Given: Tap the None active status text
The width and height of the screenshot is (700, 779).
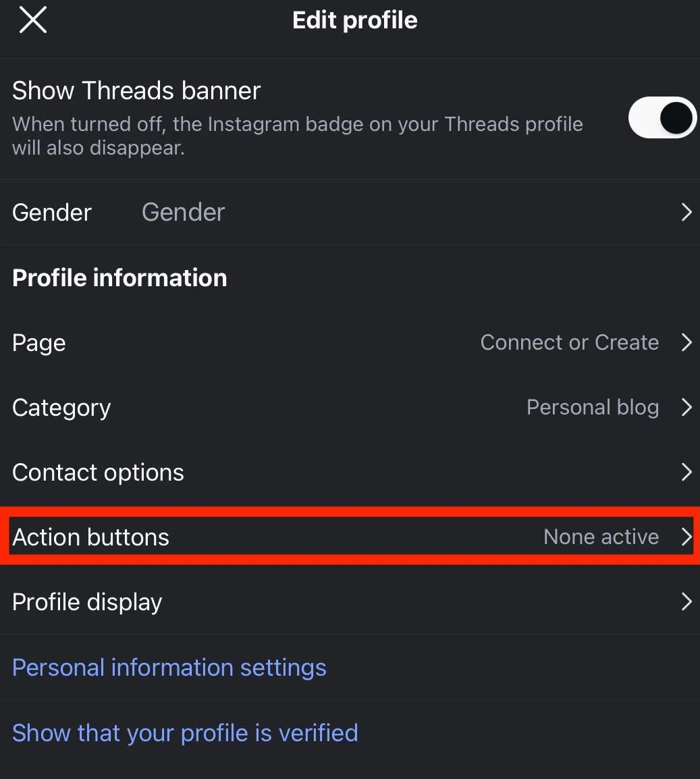Looking at the screenshot, I should pos(601,537).
